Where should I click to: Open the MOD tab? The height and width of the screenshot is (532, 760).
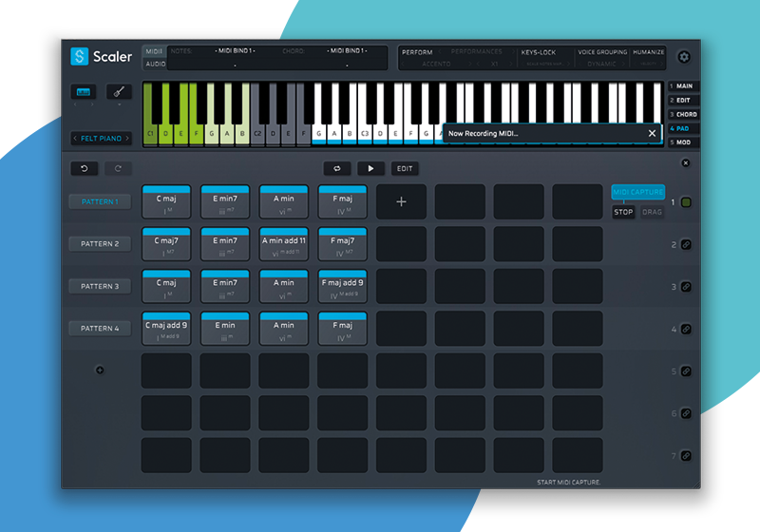(x=683, y=142)
